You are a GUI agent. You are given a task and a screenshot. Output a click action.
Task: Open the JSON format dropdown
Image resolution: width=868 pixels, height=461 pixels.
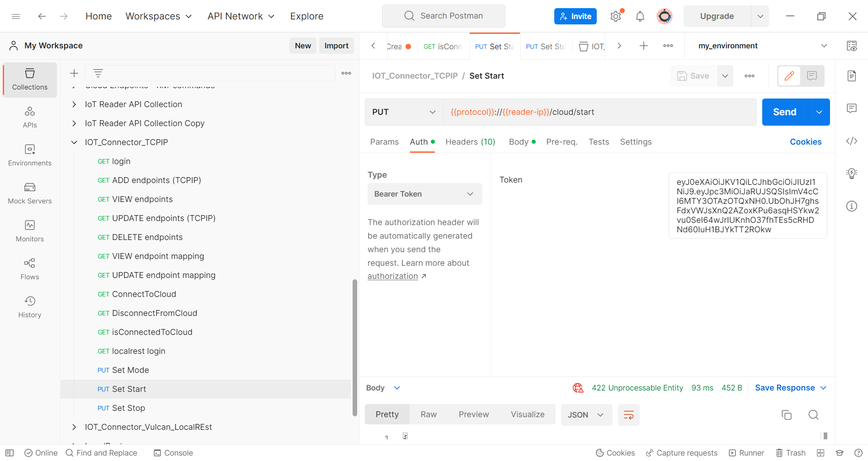tap(586, 415)
